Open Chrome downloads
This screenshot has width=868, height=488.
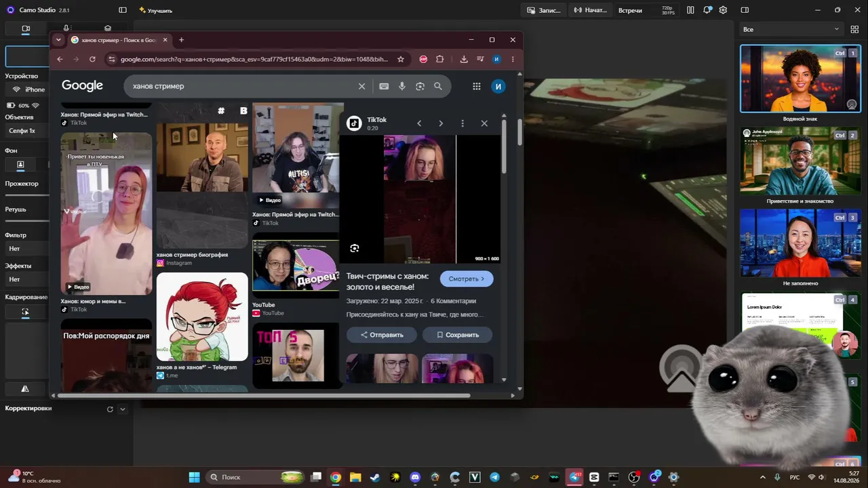point(464,59)
